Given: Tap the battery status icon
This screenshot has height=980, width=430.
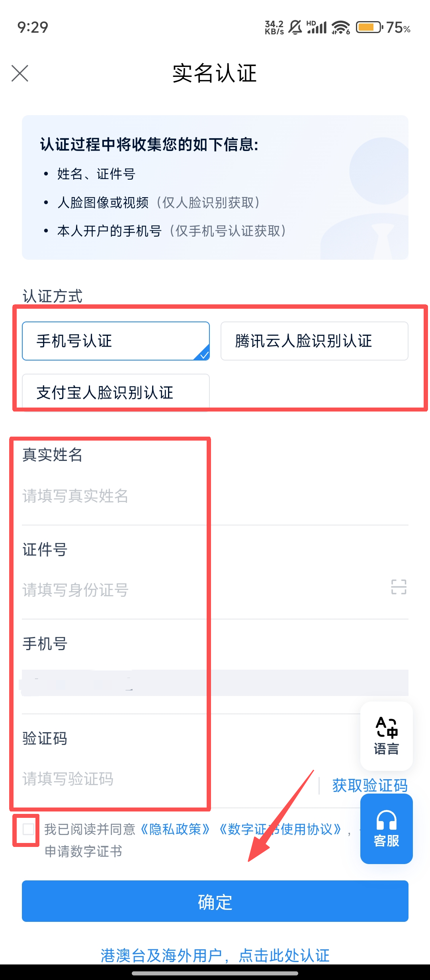Looking at the screenshot, I should click(x=369, y=27).
